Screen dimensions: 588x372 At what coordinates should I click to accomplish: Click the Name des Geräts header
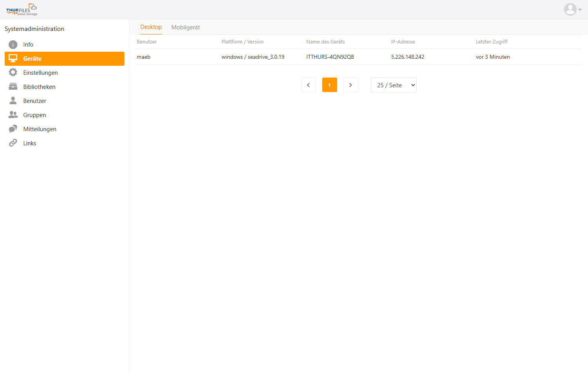[326, 42]
